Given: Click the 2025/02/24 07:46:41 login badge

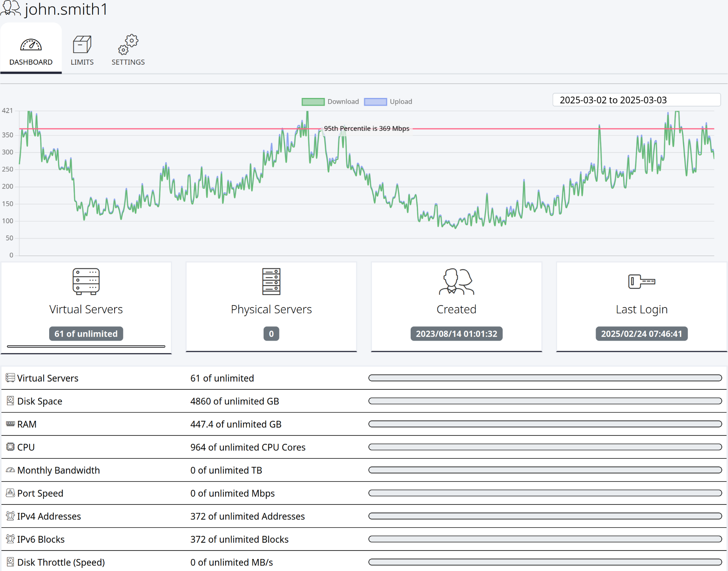Looking at the screenshot, I should (x=642, y=334).
